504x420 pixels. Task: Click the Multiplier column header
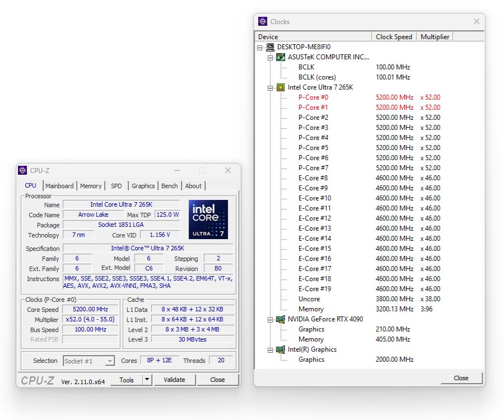pyautogui.click(x=435, y=36)
